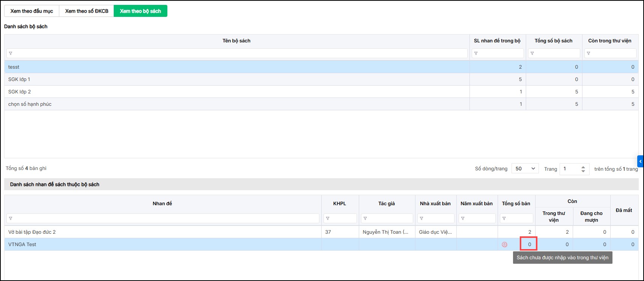
Task: Click the red warning icon in VTNGA Test row
Action: (504, 245)
